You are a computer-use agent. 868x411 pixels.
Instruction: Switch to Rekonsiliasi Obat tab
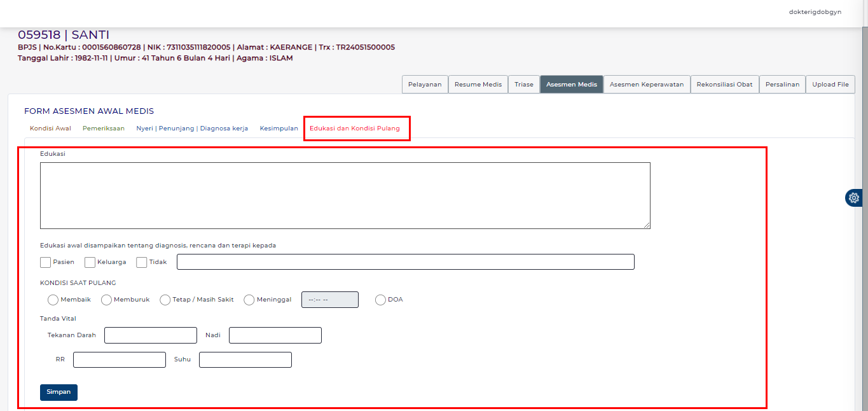pos(724,85)
